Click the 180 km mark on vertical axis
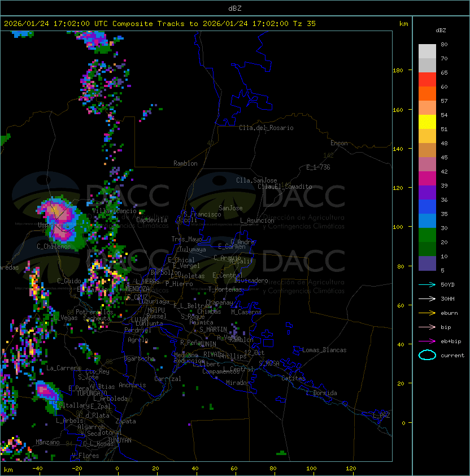470x476 pixels. coord(398,71)
